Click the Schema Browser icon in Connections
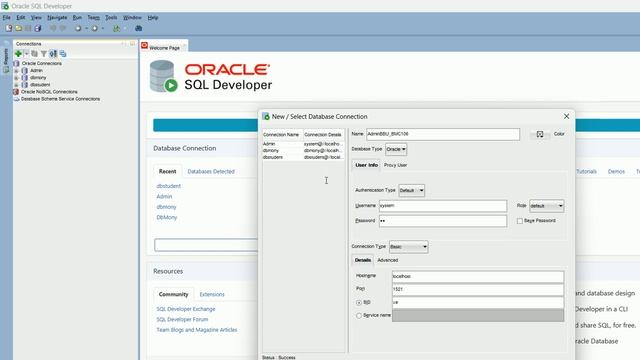Viewport: 640px width, 360px height. pyautogui.click(x=53, y=53)
